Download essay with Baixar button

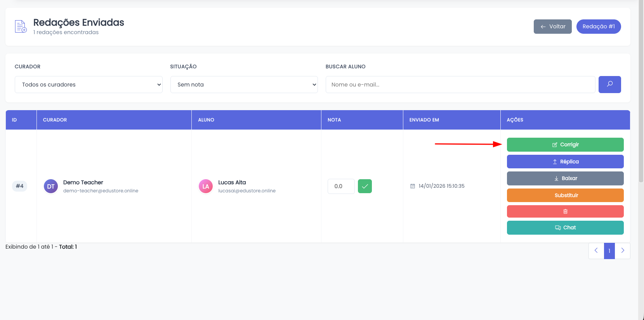[x=565, y=178]
